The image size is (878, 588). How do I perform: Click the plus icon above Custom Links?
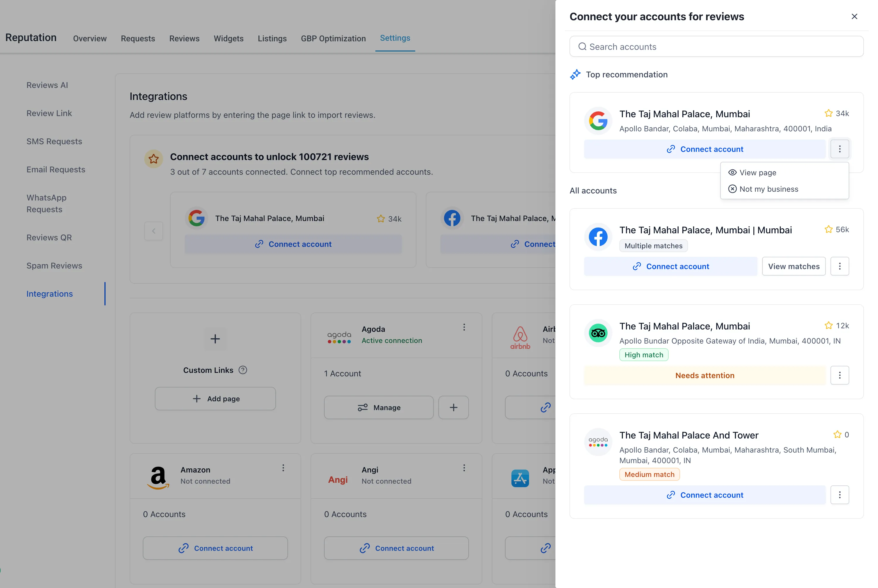click(215, 339)
